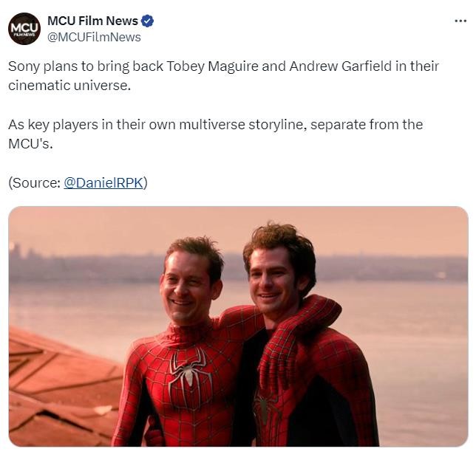Open the MCU Film News profile avatar

(24, 29)
